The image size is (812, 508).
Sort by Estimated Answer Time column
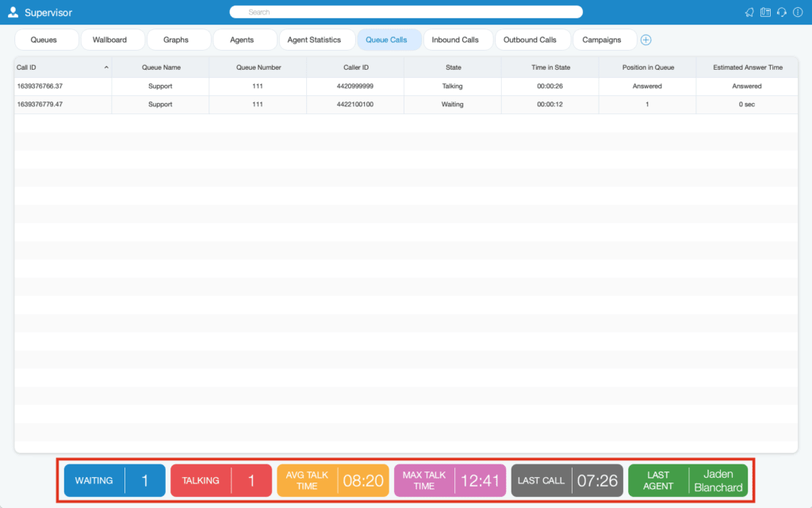tap(748, 67)
